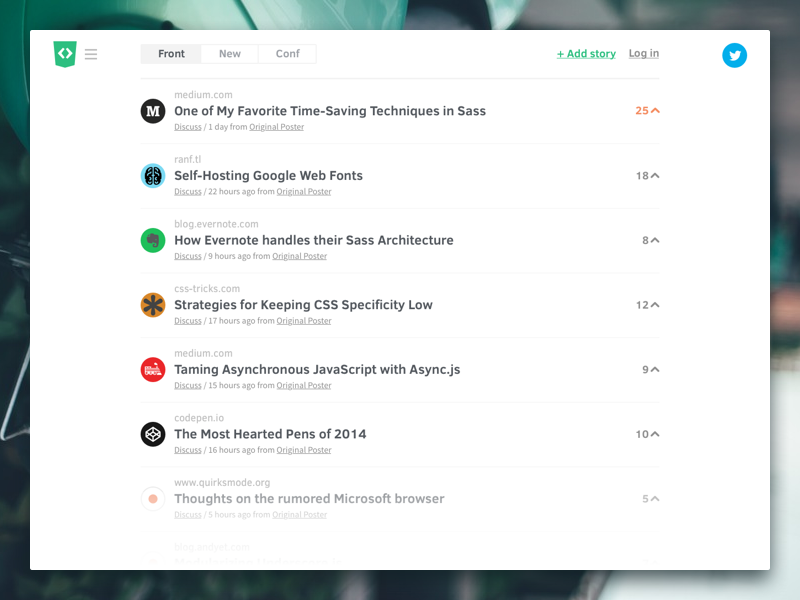Click the Log in link
Image resolution: width=800 pixels, height=600 pixels.
[644, 54]
